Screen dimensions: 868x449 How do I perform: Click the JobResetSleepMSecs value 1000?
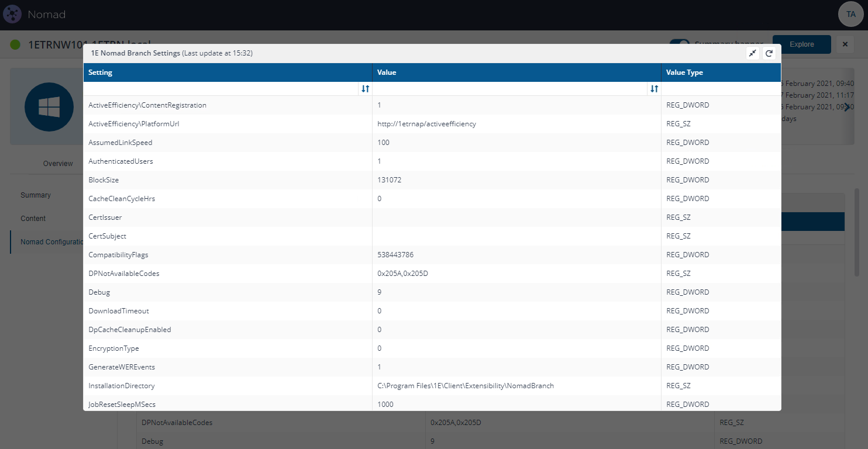pyautogui.click(x=385, y=404)
